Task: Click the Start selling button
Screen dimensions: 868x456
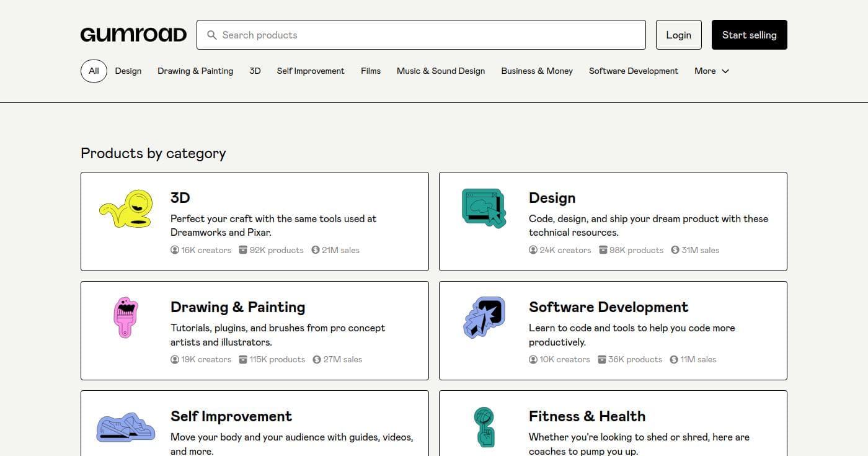Action: point(749,35)
